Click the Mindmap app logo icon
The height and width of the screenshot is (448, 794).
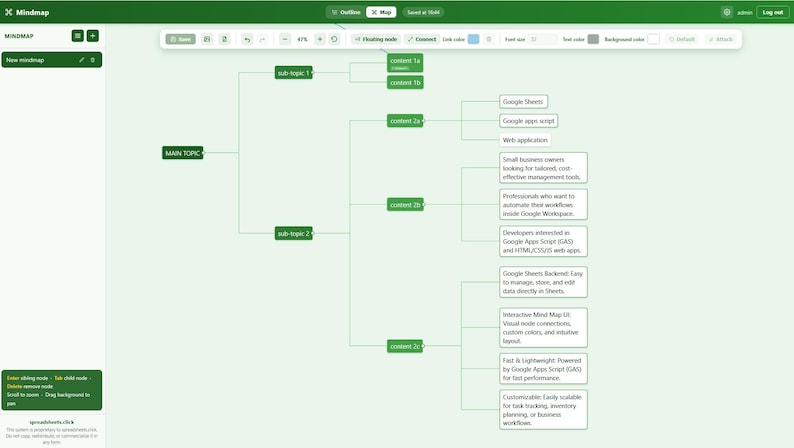[x=9, y=12]
